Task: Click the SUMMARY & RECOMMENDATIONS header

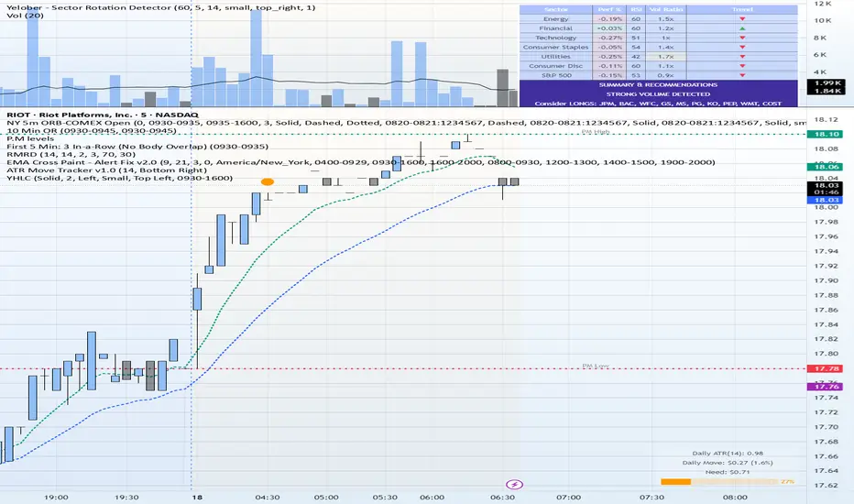Action: [x=658, y=85]
